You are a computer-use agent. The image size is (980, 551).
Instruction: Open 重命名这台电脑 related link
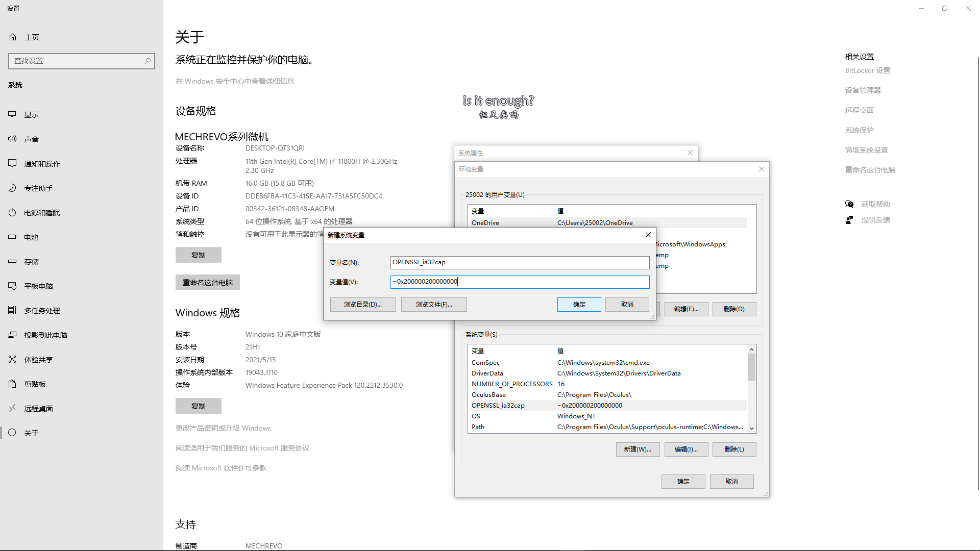(x=870, y=170)
